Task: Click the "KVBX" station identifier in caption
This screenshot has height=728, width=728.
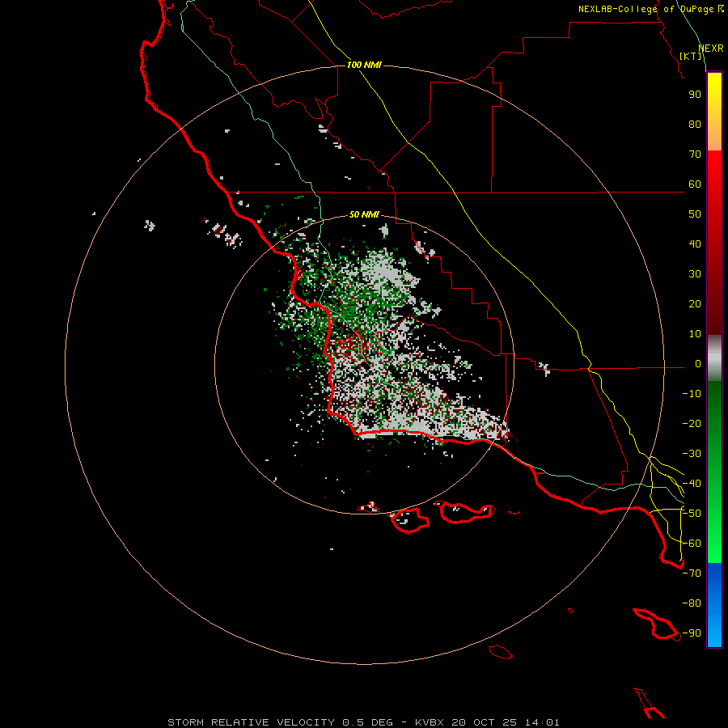Action: (x=429, y=722)
